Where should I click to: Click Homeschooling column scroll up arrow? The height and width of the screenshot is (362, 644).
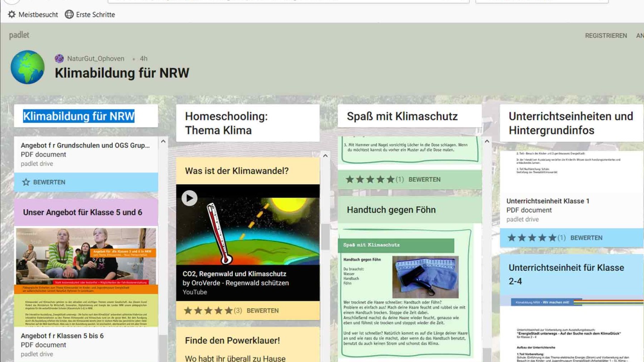[x=325, y=156]
